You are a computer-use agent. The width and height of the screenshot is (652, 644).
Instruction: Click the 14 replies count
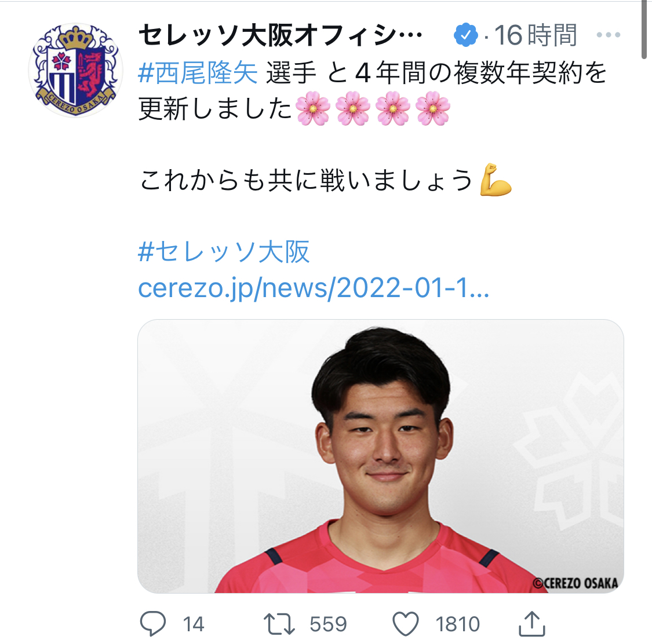(194, 624)
